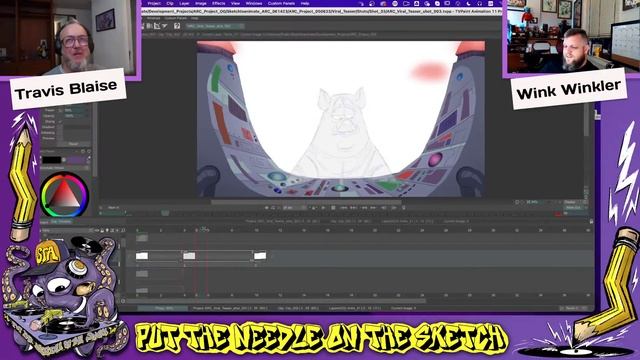Click the stop button in transport controls
Viewport: 640px width, 360px height.
click(x=333, y=208)
